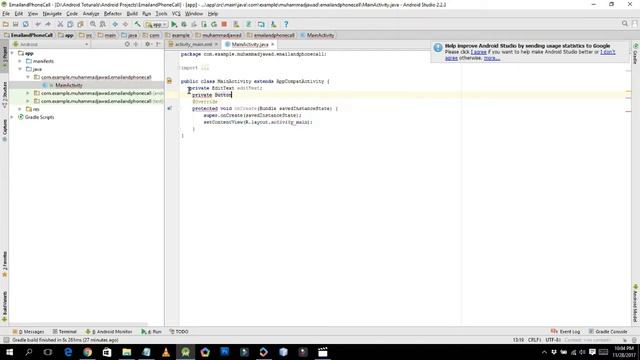
Task: Click the red Stop icon
Action: click(x=224, y=24)
